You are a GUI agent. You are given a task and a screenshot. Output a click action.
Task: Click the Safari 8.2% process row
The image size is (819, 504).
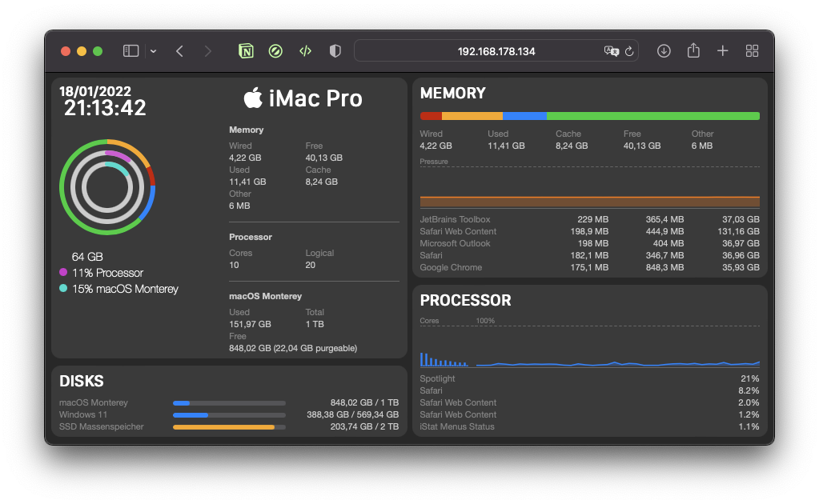pos(590,390)
